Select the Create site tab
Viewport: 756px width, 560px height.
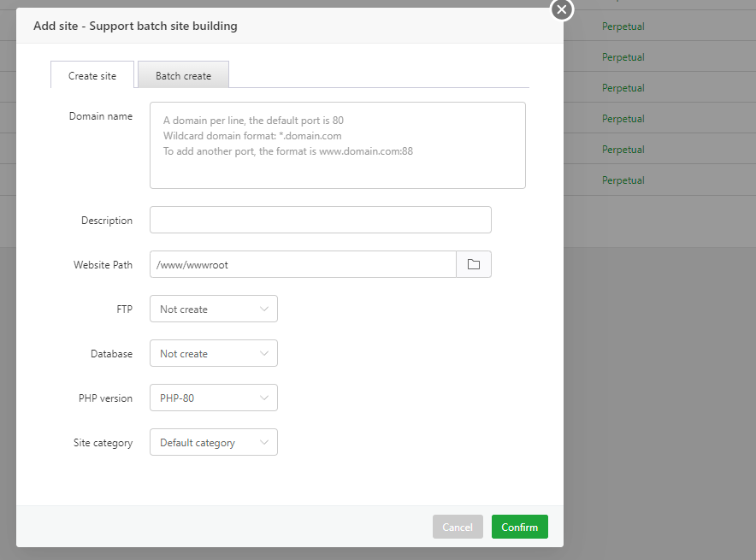pyautogui.click(x=92, y=75)
